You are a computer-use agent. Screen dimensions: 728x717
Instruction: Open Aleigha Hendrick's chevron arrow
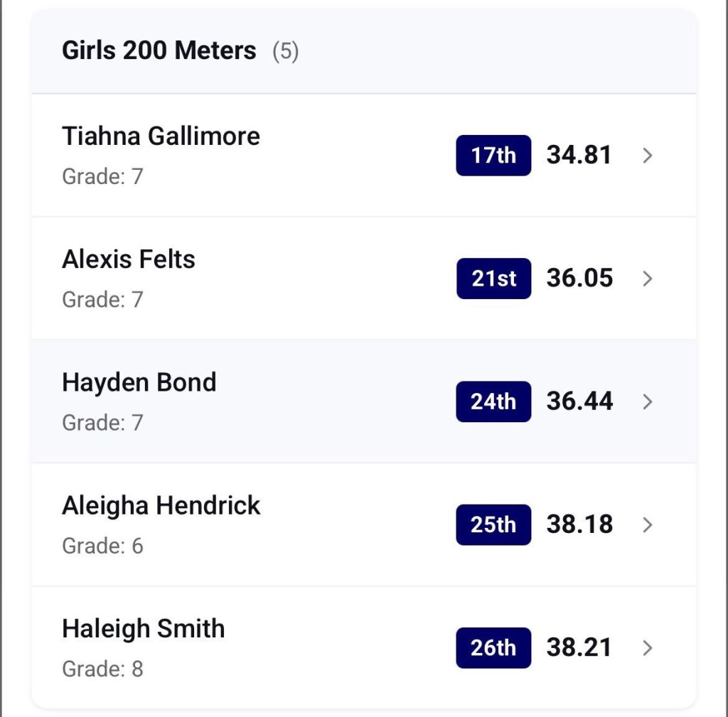[647, 525]
